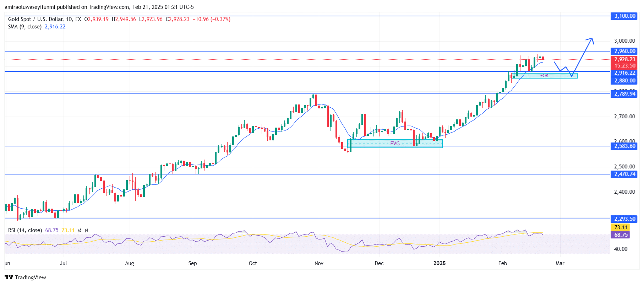The height and width of the screenshot is (285, 644).
Task: Click the 2,789.94 price level label
Action: [x=624, y=94]
